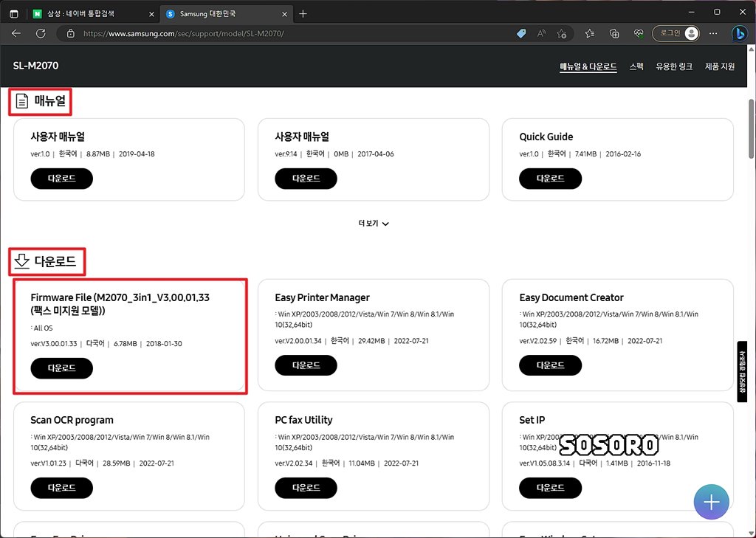This screenshot has width=756, height=538.
Task: View site info via the lock icon
Action: point(71,33)
